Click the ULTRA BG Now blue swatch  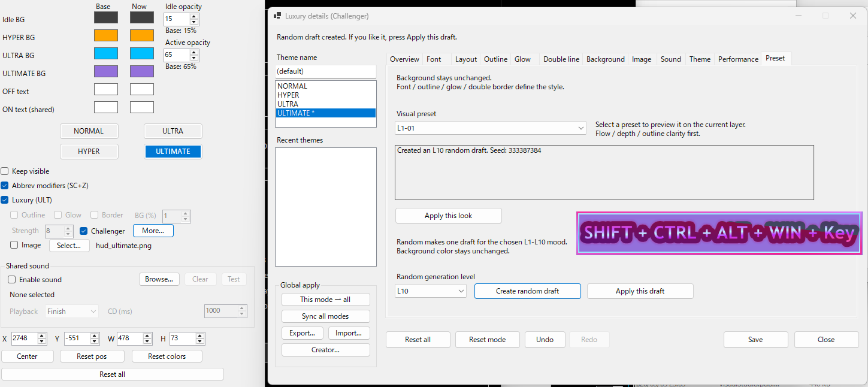point(142,53)
